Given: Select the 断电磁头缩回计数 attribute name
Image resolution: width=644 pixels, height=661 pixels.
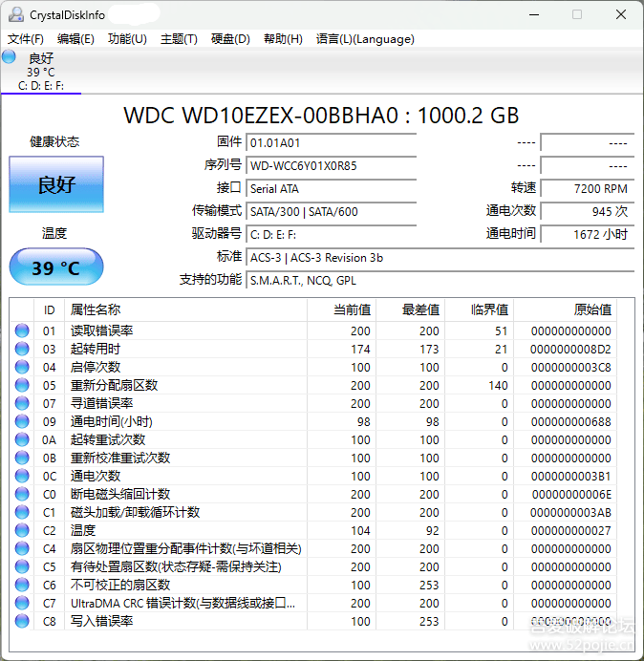Looking at the screenshot, I should pyautogui.click(x=120, y=494).
